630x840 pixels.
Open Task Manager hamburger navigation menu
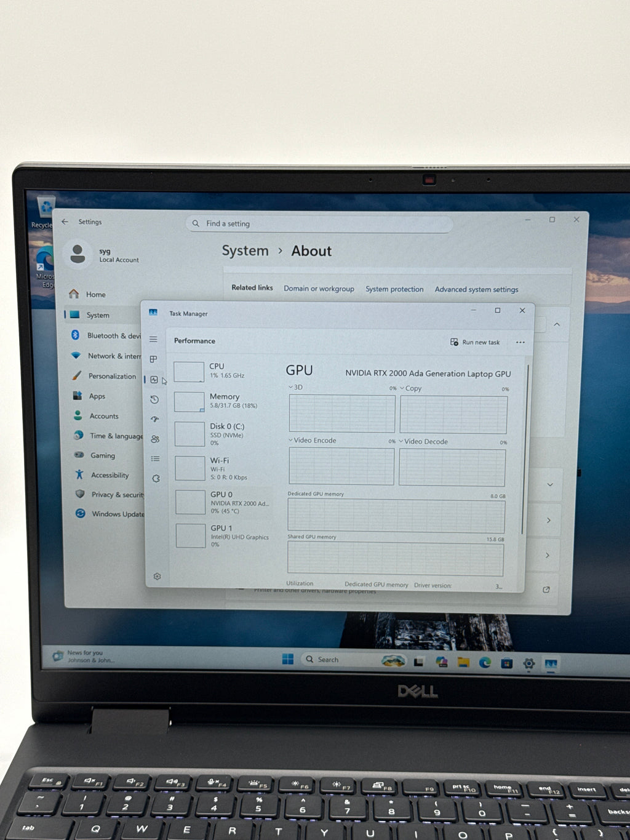tap(153, 339)
